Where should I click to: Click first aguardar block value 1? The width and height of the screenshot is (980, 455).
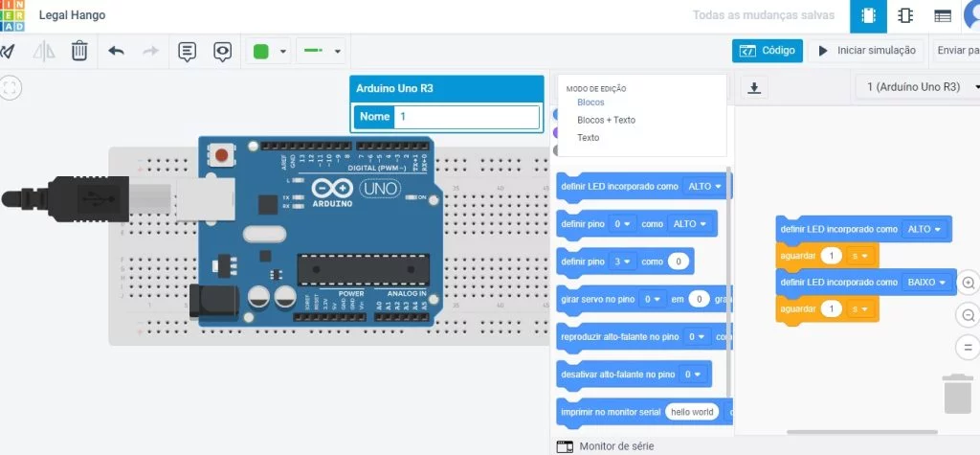click(x=832, y=256)
